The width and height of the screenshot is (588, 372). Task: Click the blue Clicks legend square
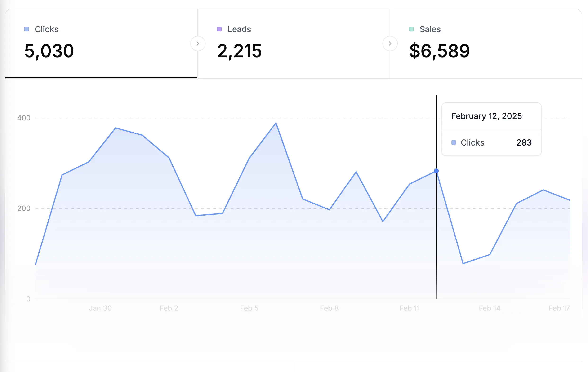point(27,29)
